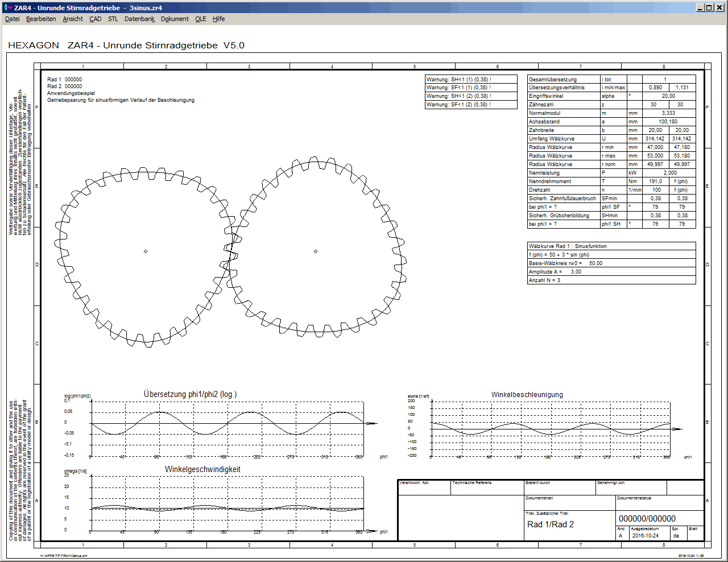Click the first warning 'SH<1 (1)' entry
Image resolution: width=728 pixels, height=562 pixels.
(459, 80)
